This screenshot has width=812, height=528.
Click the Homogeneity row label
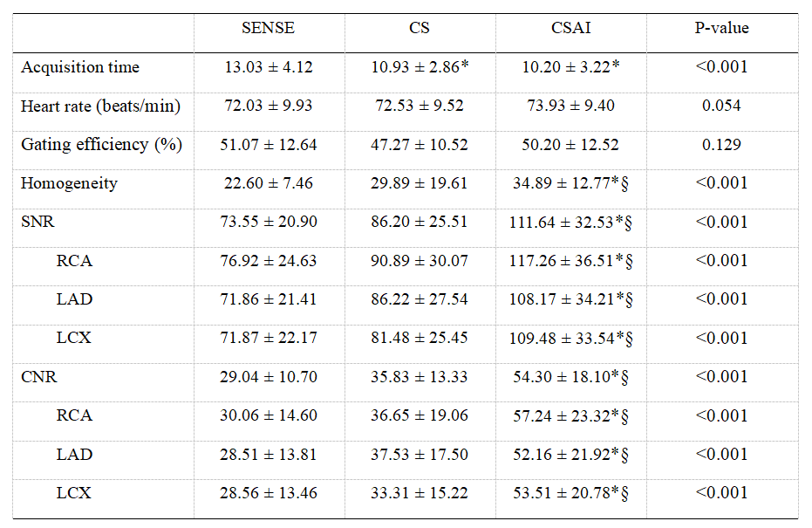click(x=69, y=183)
